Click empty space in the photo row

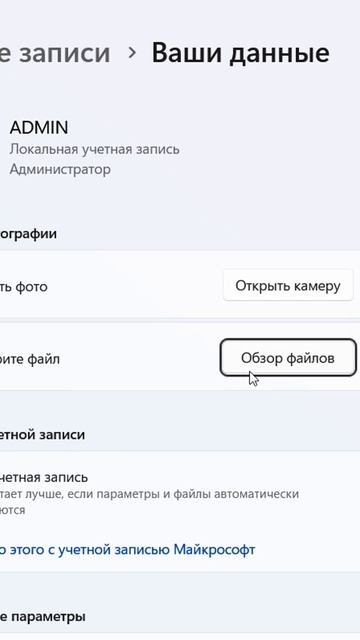(135, 286)
